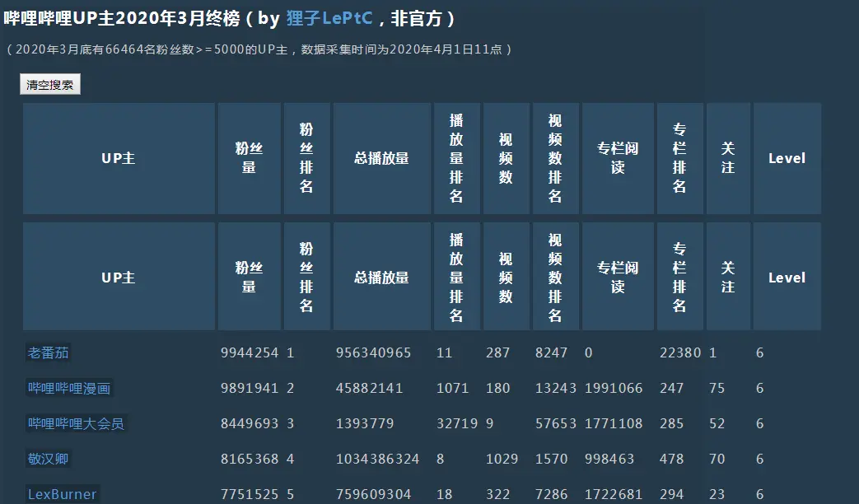Sort by 粉丝排名 in top header row
The width and height of the screenshot is (859, 504).
(x=306, y=158)
